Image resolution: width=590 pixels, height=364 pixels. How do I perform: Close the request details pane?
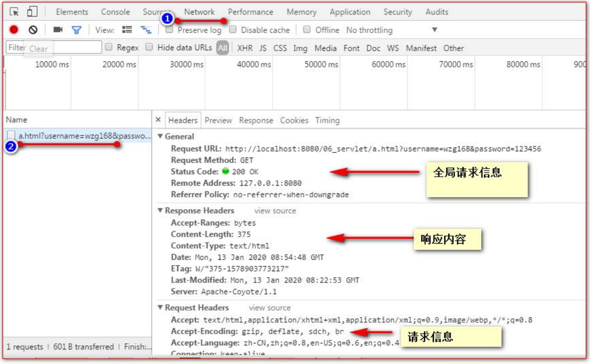(158, 120)
